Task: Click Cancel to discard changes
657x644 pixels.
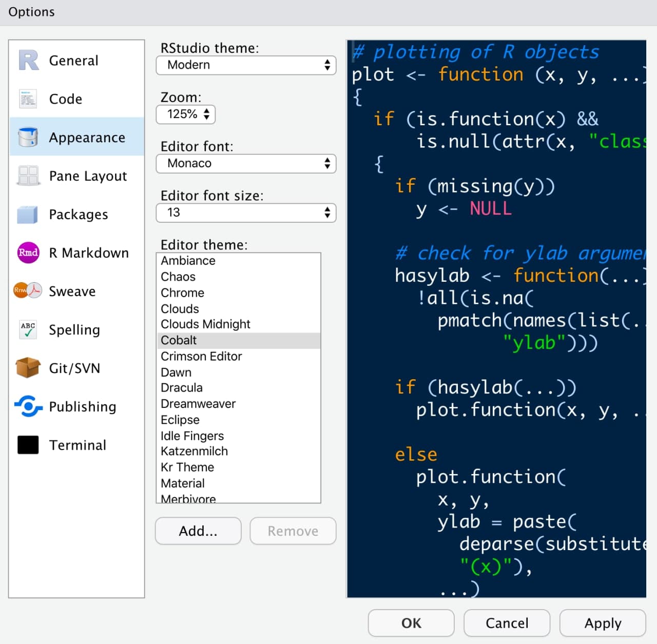Action: (x=507, y=623)
